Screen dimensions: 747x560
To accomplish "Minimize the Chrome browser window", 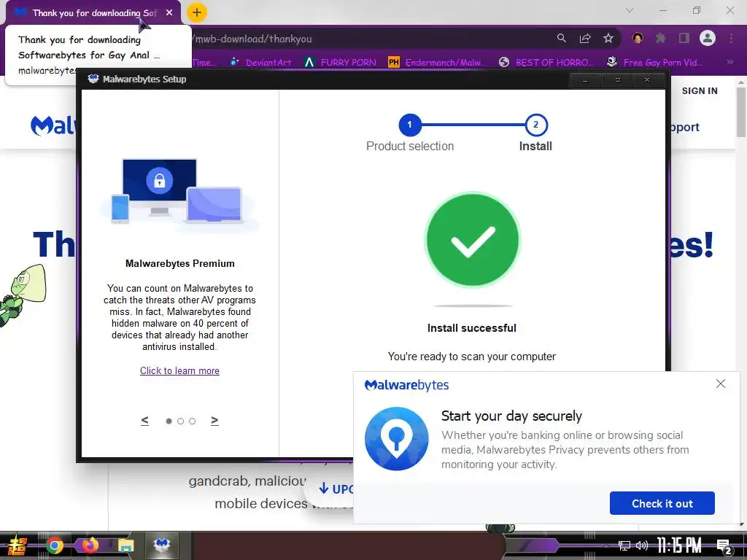I will tap(662, 10).
